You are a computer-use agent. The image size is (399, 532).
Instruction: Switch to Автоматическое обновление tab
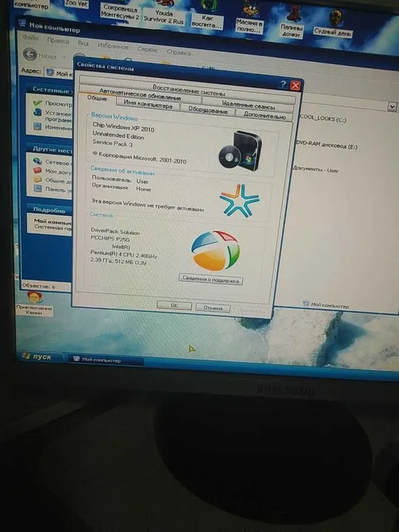click(140, 95)
